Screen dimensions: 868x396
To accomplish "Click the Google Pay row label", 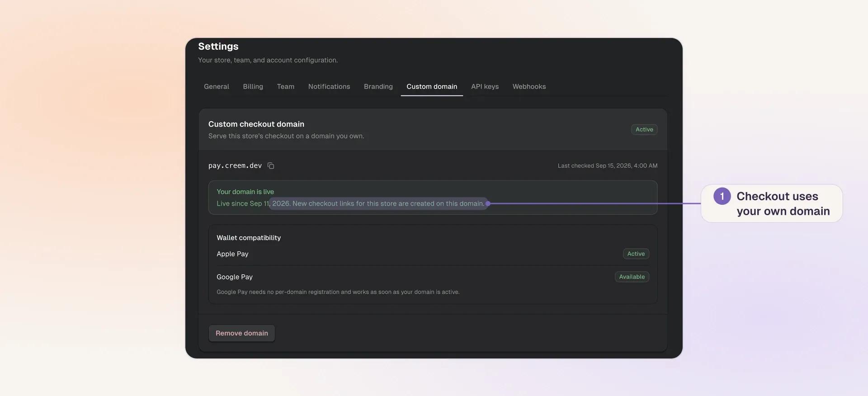I will coord(235,277).
